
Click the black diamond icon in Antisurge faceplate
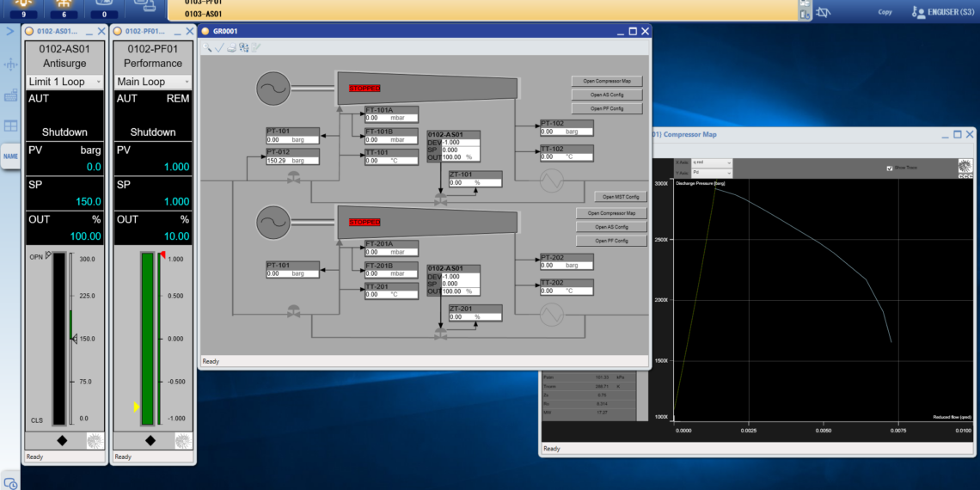(x=63, y=440)
